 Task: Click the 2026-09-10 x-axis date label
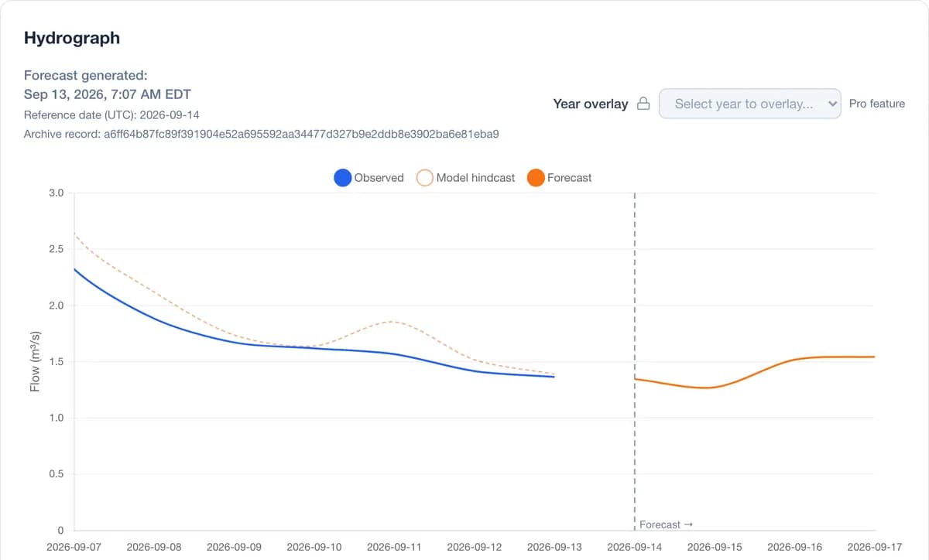[314, 547]
